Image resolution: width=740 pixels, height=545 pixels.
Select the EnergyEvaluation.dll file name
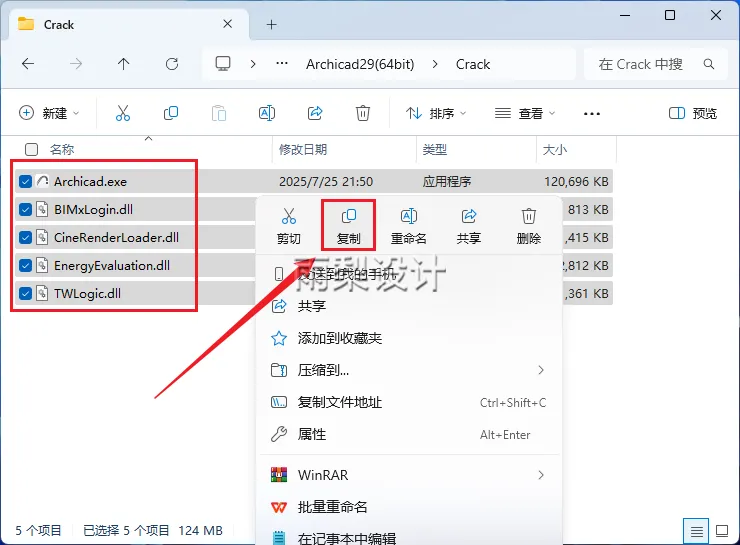(112, 265)
